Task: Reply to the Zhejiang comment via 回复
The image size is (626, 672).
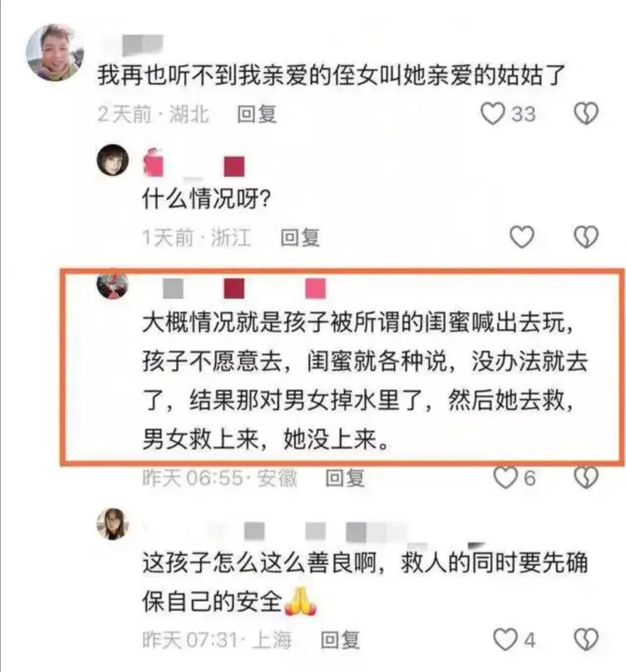Action: tap(300, 237)
